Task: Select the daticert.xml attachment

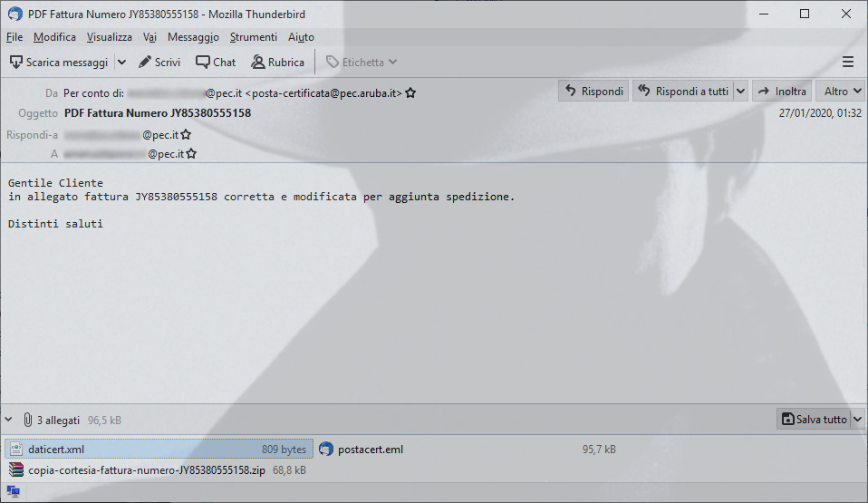Action: pos(159,450)
